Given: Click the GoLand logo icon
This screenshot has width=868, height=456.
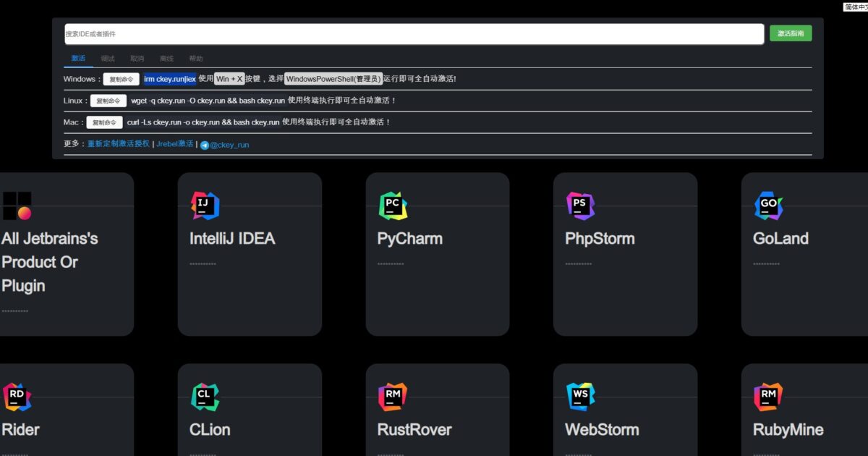Looking at the screenshot, I should click(x=768, y=206).
